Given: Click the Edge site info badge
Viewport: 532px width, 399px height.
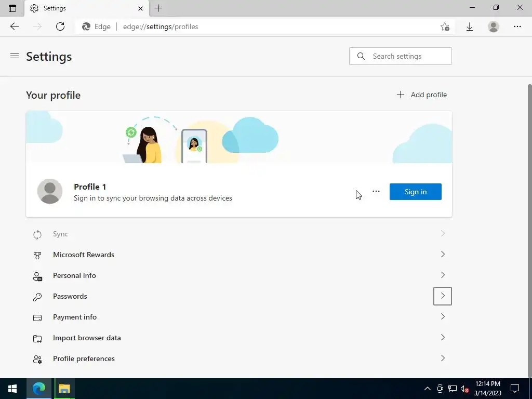Looking at the screenshot, I should (96, 26).
